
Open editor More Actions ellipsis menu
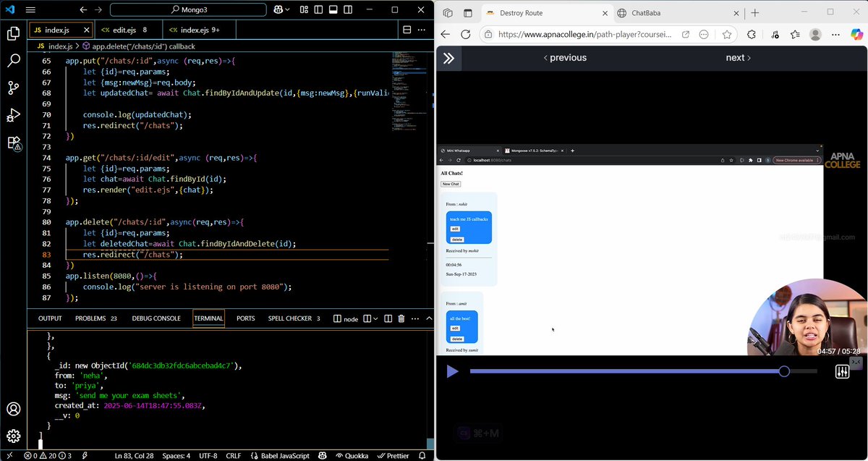pos(423,30)
